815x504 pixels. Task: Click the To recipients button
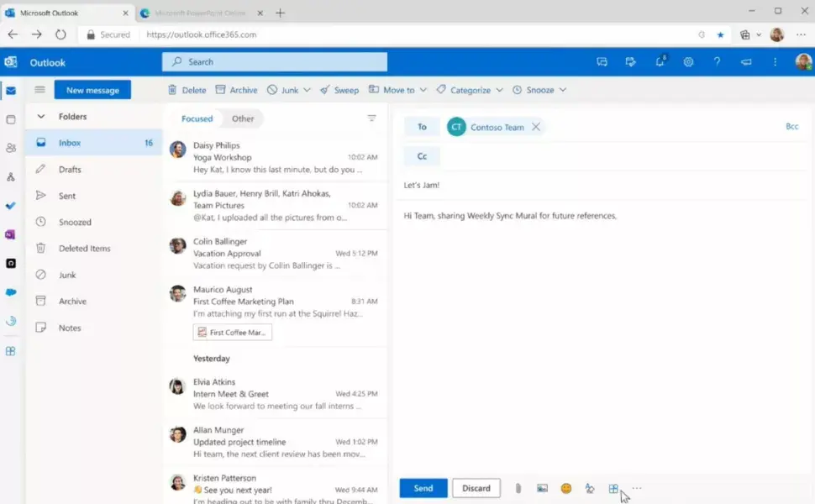tap(422, 127)
